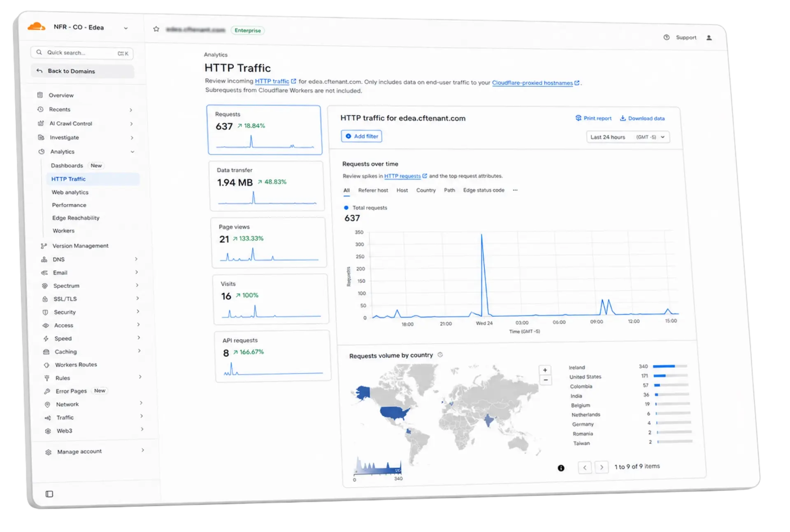Click the Error Pages wrench icon
790x532 pixels.
tap(47, 391)
